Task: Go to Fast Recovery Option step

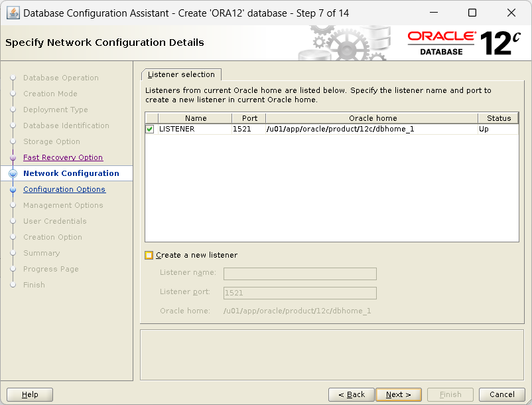Action: click(x=63, y=157)
